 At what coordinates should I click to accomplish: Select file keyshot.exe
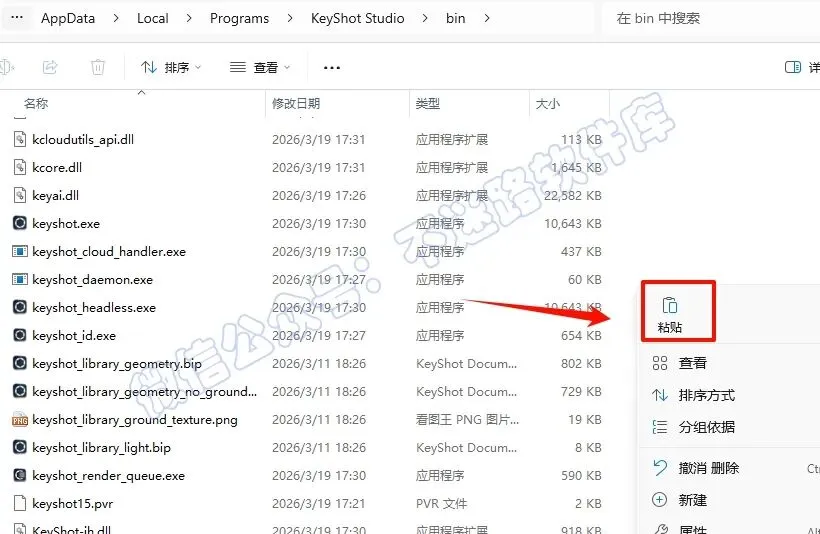[x=66, y=224]
